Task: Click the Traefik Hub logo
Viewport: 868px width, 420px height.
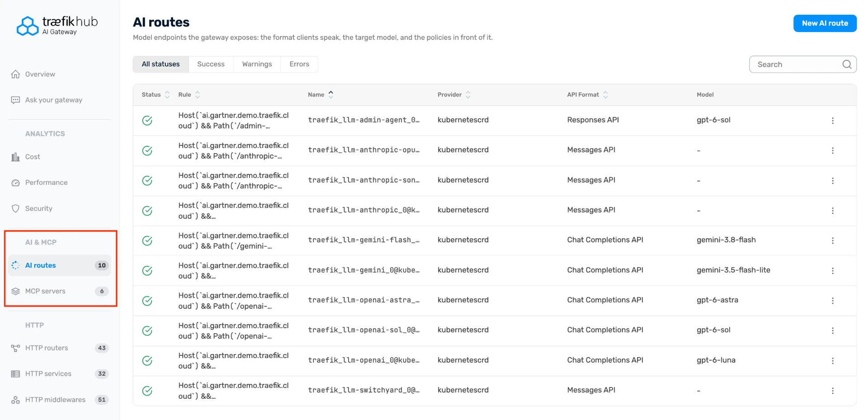Action: [57, 25]
